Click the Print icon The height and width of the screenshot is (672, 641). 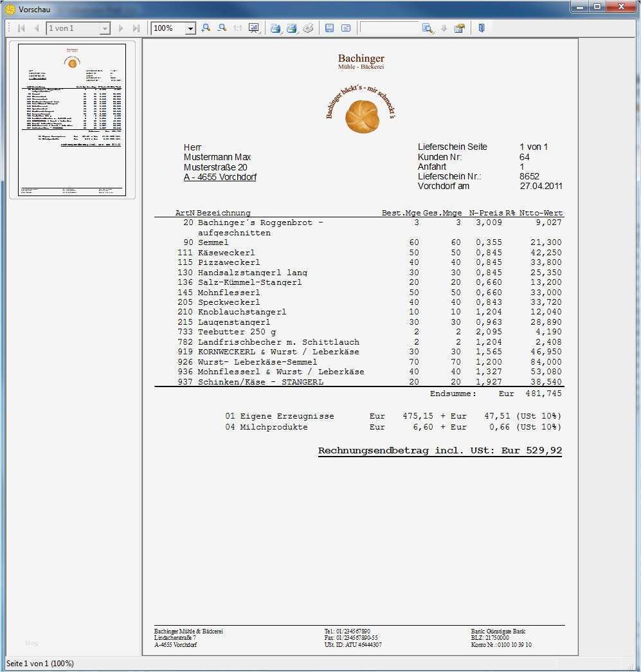(x=275, y=28)
